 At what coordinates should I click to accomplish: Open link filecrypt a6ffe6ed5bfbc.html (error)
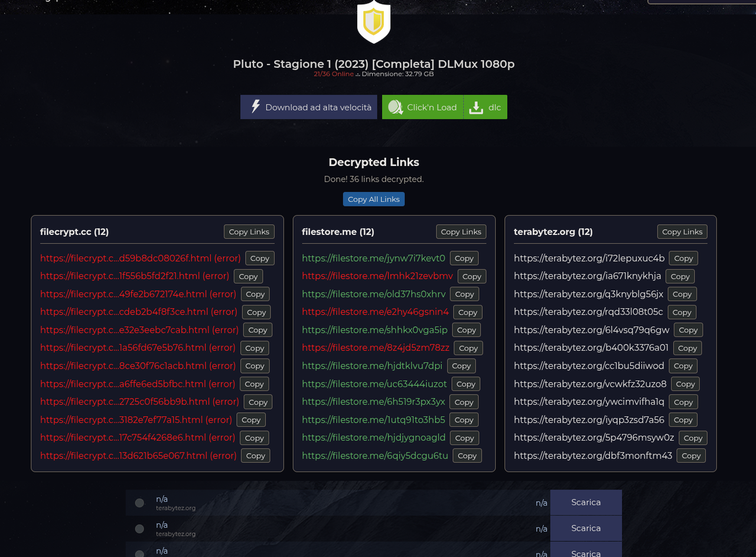click(138, 384)
